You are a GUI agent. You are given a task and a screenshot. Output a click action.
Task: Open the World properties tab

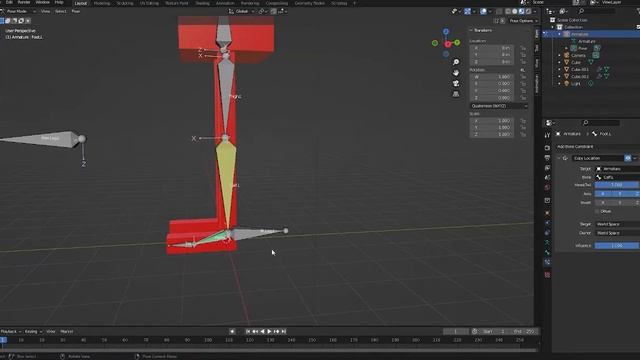(x=547, y=187)
